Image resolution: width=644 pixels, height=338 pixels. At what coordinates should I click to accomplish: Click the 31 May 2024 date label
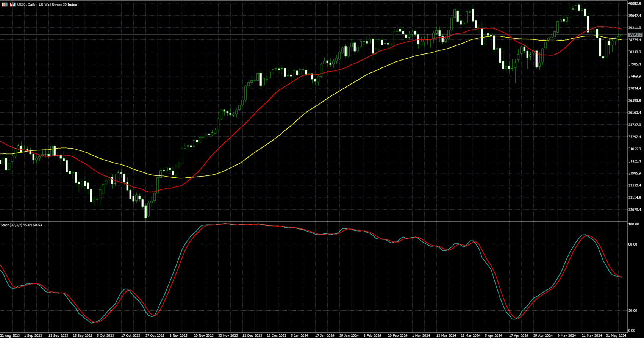pyautogui.click(x=616, y=335)
